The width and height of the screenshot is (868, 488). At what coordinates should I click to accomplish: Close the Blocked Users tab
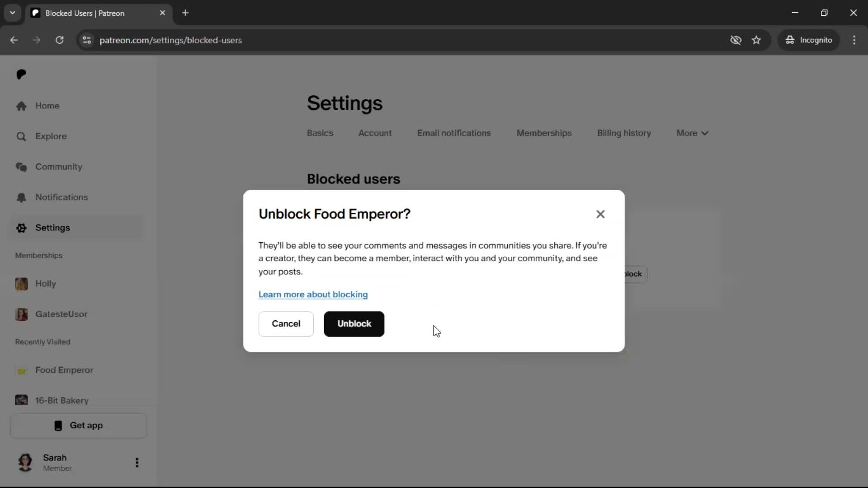pyautogui.click(x=162, y=13)
